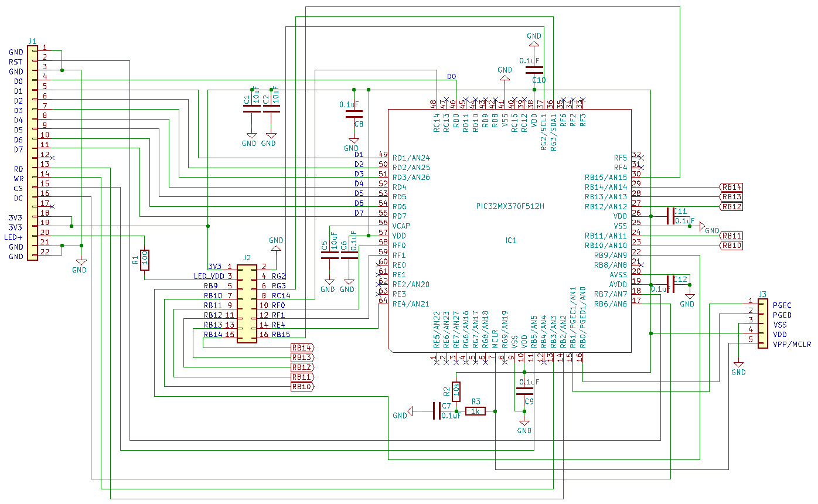Click the RB14 label next to pin 29
Viewport: 818px width, 504px height.
[731, 187]
